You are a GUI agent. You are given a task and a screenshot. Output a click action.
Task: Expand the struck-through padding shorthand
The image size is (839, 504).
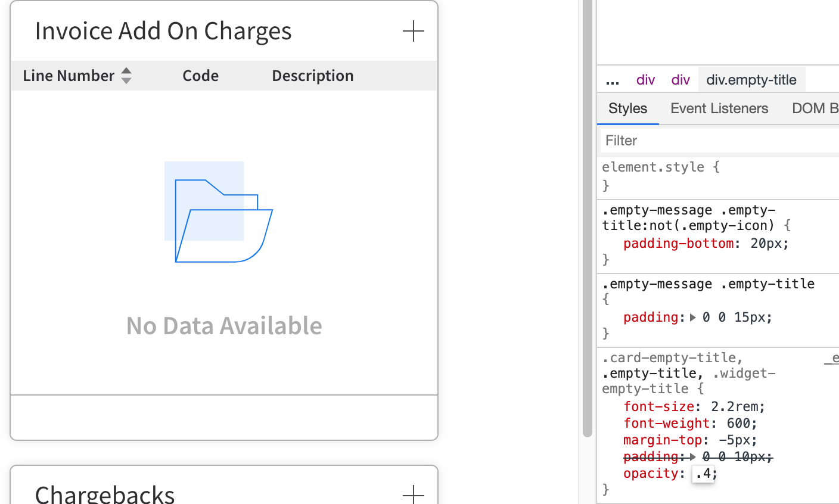coord(693,457)
